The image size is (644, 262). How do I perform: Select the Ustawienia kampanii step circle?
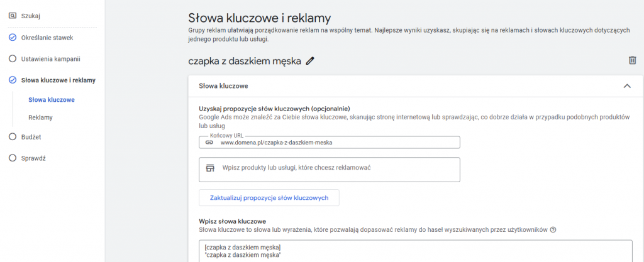tap(13, 59)
